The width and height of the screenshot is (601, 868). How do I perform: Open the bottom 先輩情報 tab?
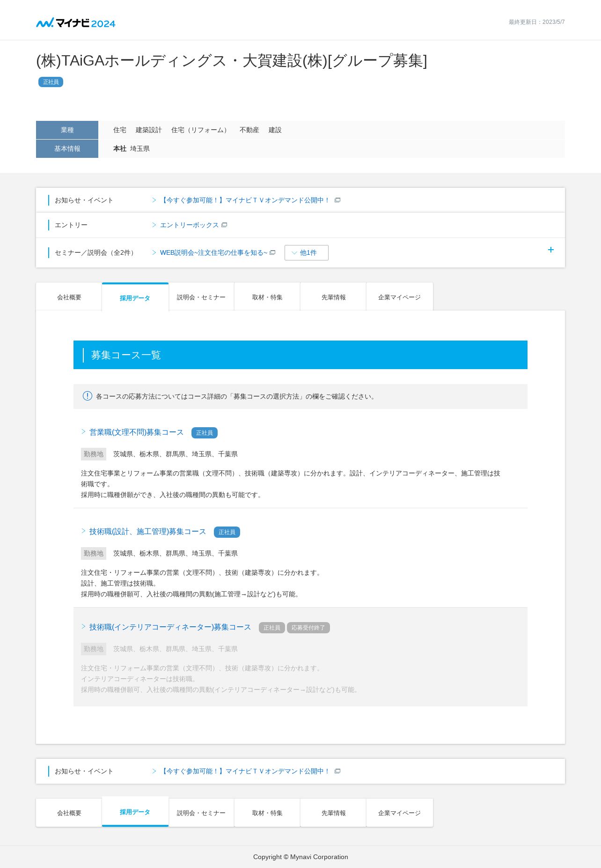[333, 813]
